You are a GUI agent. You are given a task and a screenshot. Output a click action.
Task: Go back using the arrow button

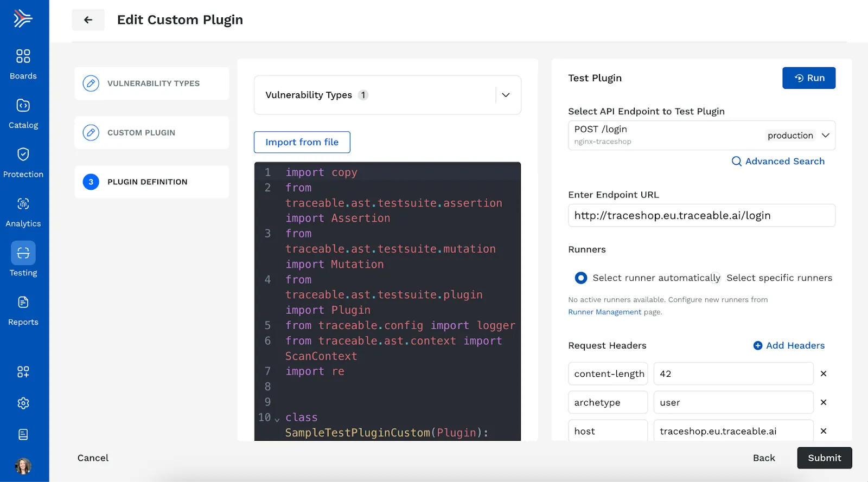tap(88, 20)
